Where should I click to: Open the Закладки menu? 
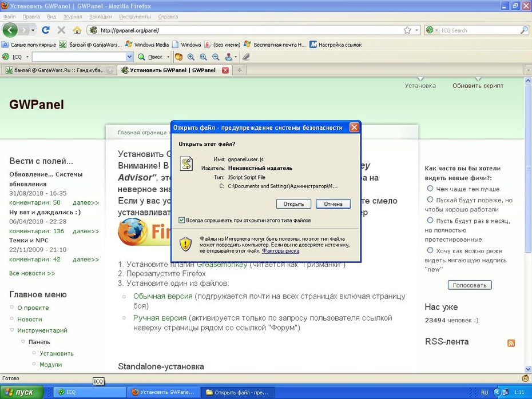click(x=101, y=17)
